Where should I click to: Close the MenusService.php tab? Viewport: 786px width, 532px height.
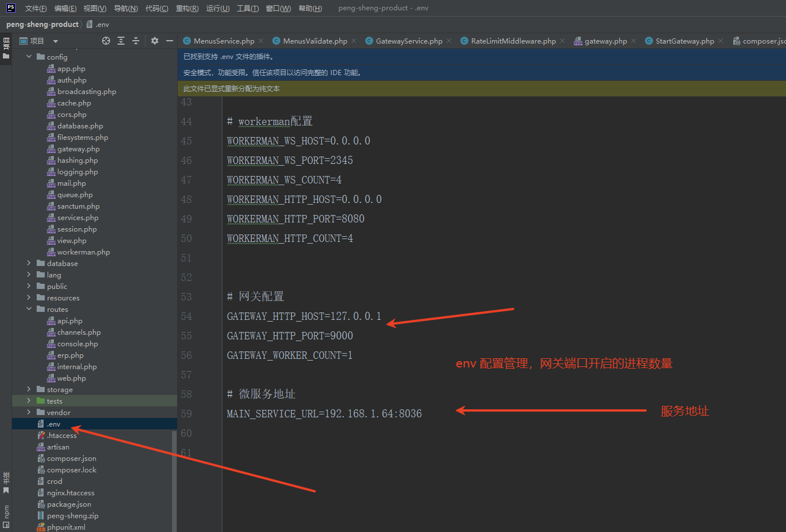[261, 41]
